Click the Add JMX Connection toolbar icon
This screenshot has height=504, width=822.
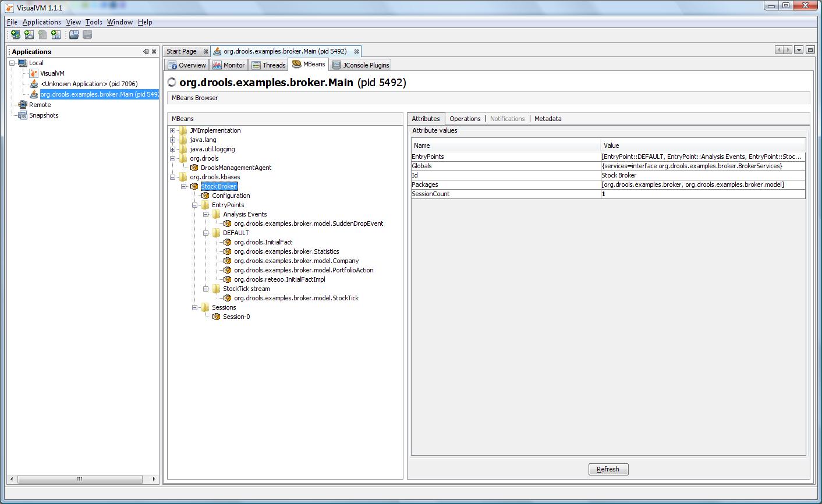(x=29, y=35)
